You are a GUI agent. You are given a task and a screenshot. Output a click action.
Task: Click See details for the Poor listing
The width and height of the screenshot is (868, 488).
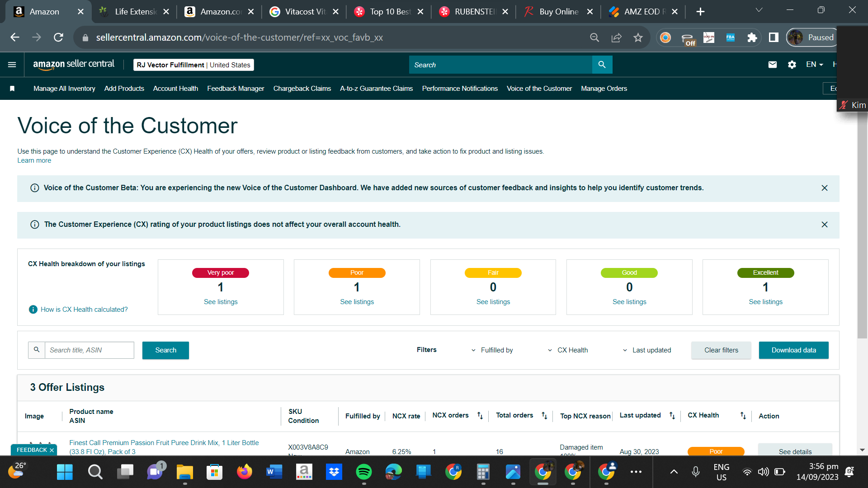pos(795,450)
